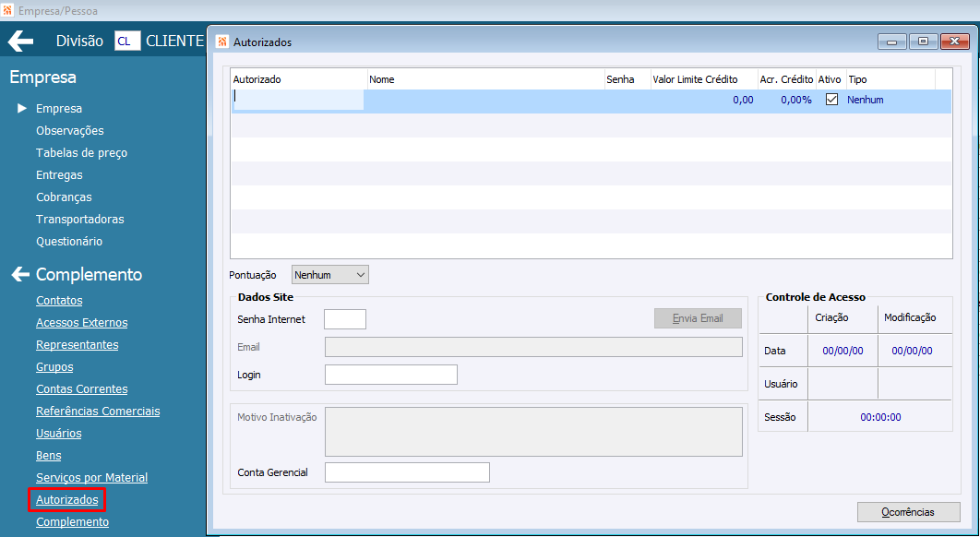Click the Envia Email button
Screen dimensions: 980x537
698,318
